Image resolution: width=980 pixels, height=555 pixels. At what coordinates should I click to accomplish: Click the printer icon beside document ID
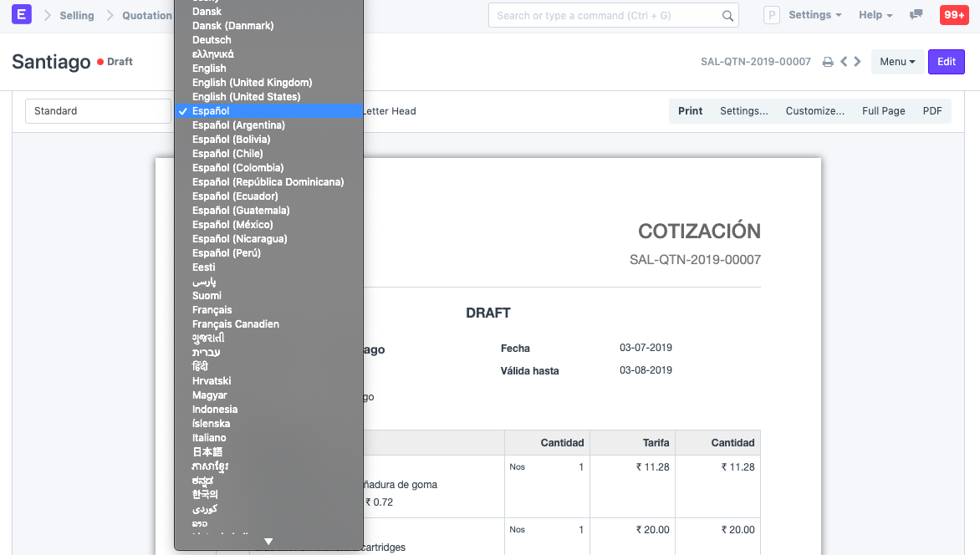[828, 62]
